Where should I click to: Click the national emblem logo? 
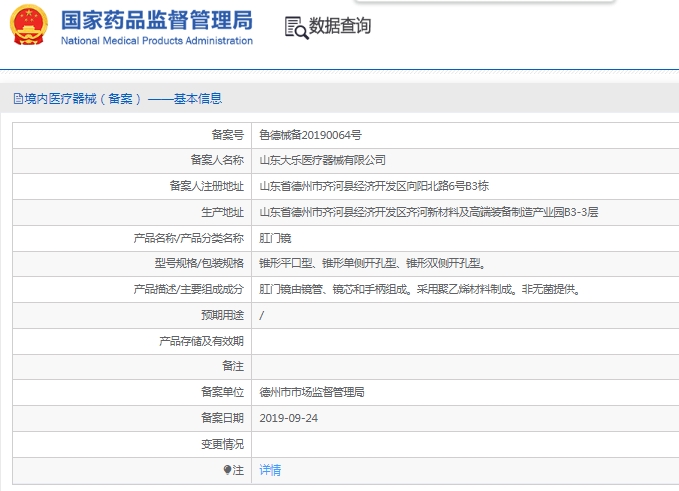point(29,25)
